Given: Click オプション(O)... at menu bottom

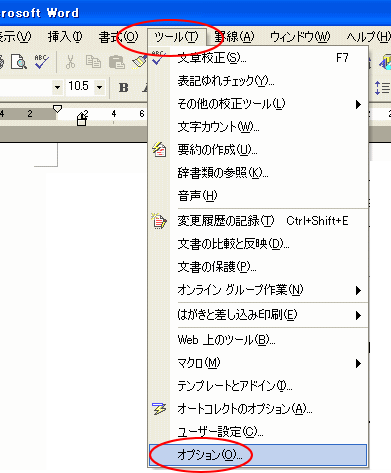Looking at the screenshot, I should point(258,455).
